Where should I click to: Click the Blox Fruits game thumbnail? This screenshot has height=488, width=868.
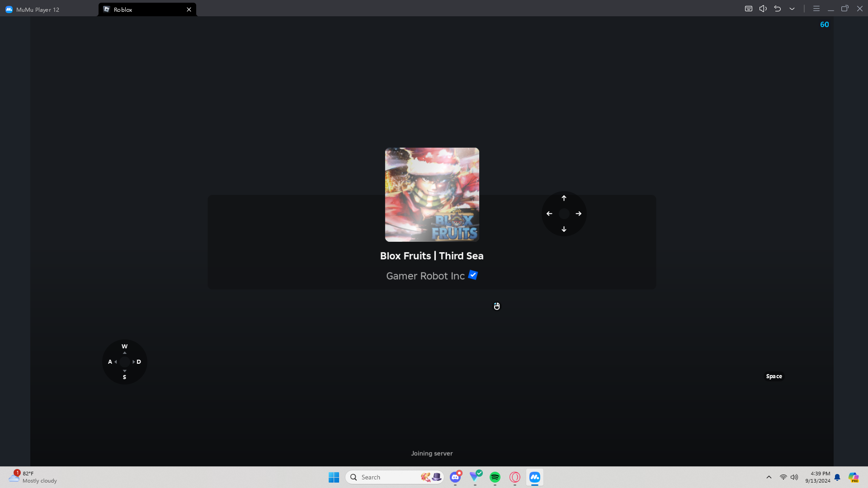click(x=432, y=195)
